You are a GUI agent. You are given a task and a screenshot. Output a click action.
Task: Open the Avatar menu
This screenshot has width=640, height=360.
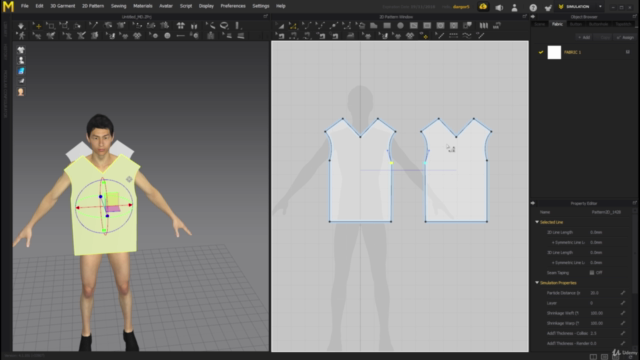point(166,6)
